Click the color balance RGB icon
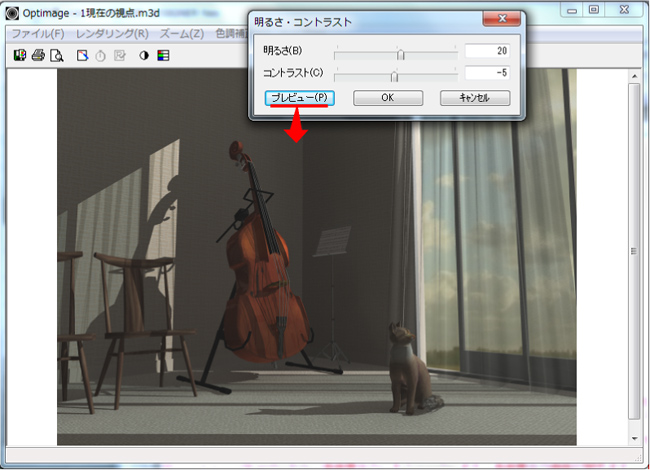Screen dimensions: 650x470 [162, 55]
